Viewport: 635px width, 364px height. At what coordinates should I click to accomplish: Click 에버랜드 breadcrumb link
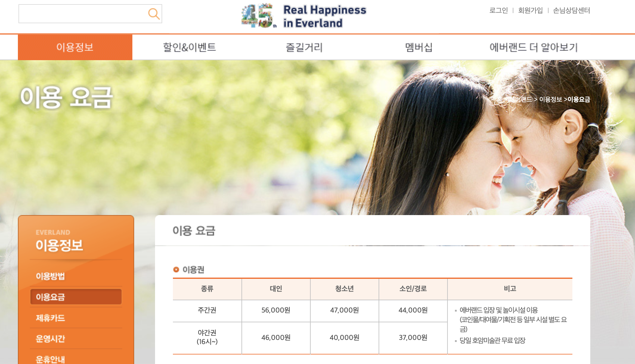pos(520,99)
